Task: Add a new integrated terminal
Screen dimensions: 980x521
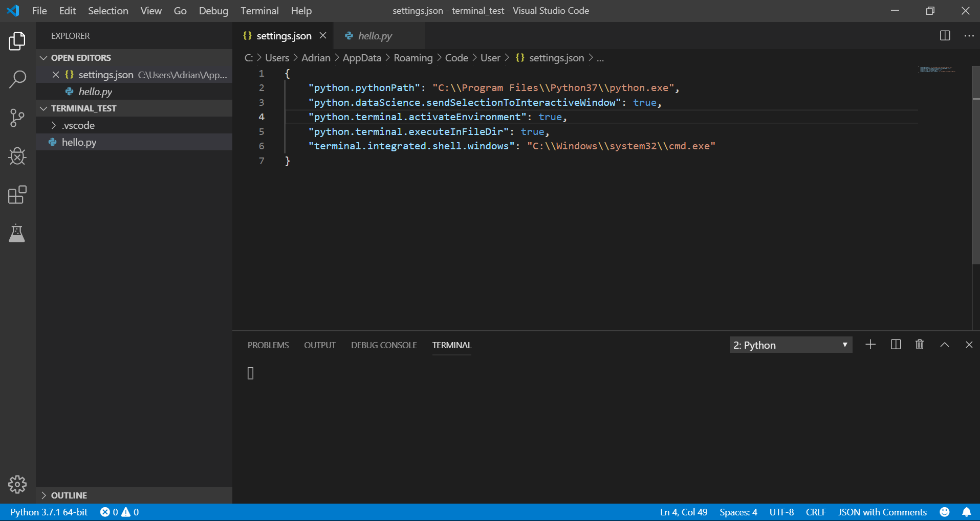Action: [x=870, y=344]
